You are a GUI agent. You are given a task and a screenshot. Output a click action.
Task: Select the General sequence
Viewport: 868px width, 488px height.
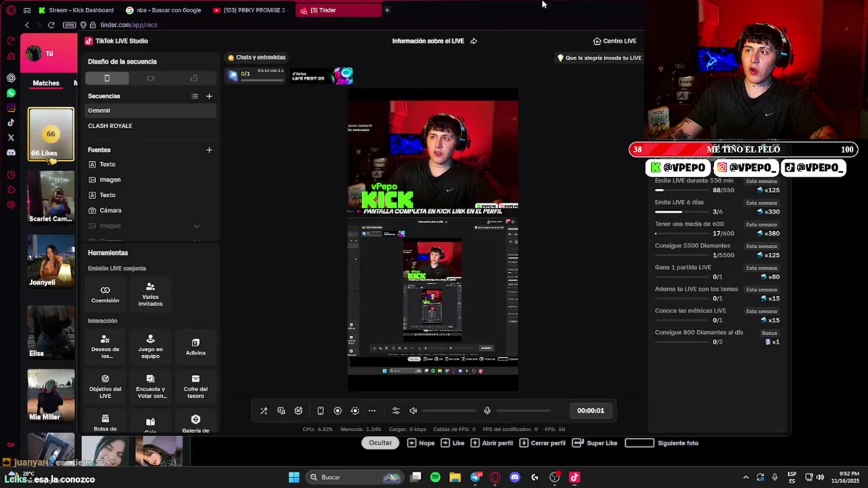(x=151, y=110)
